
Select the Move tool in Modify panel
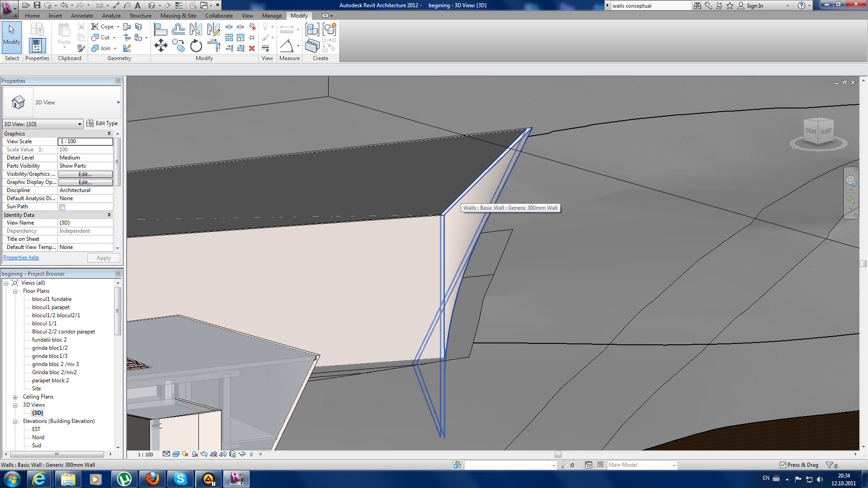[161, 45]
